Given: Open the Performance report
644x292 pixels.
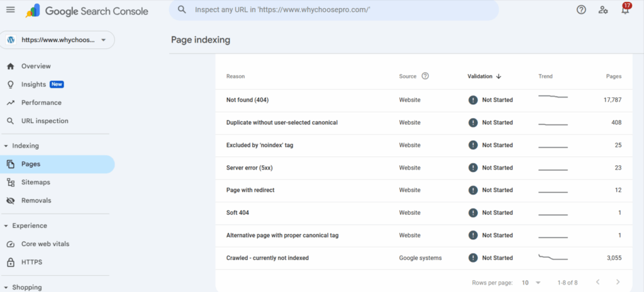Looking at the screenshot, I should coord(41,102).
